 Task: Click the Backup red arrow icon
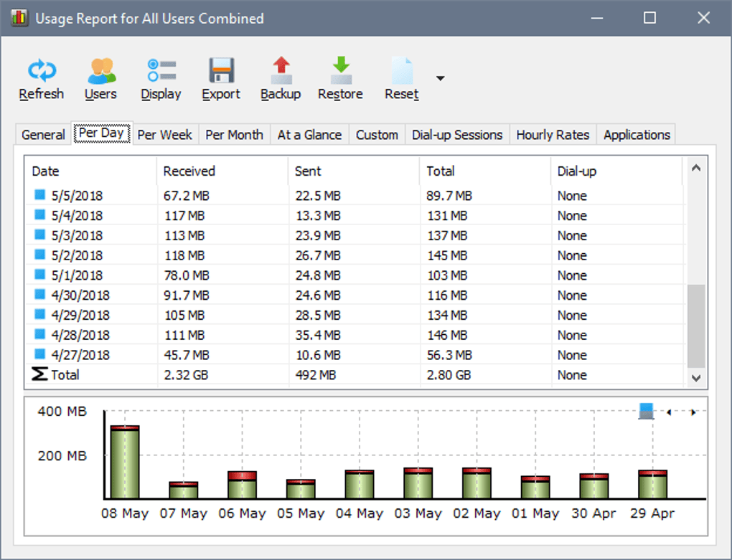click(x=281, y=71)
